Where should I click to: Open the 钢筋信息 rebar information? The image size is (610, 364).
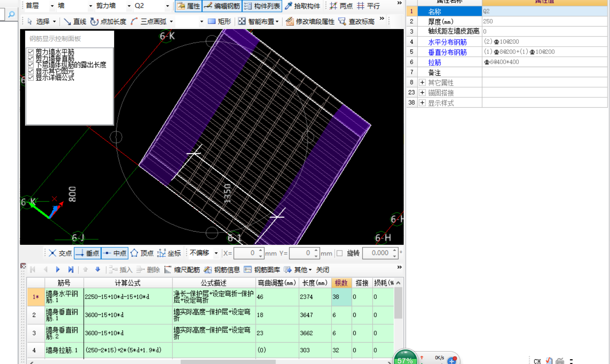pos(222,270)
